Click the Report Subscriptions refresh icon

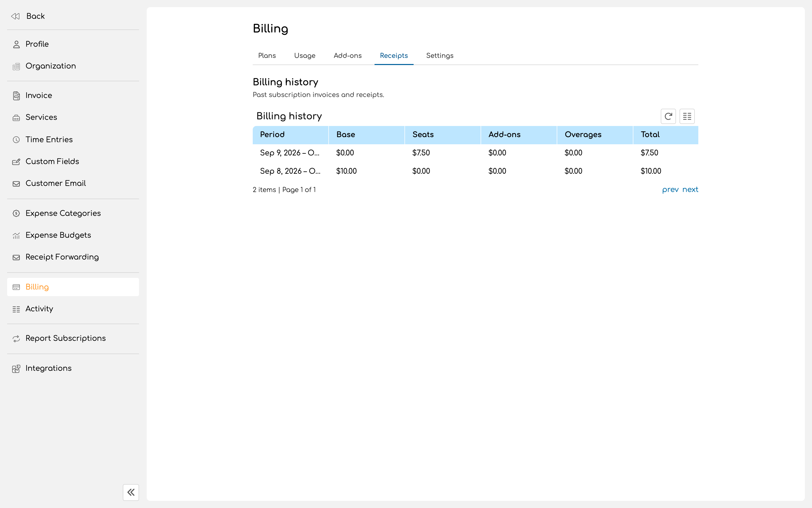16,339
